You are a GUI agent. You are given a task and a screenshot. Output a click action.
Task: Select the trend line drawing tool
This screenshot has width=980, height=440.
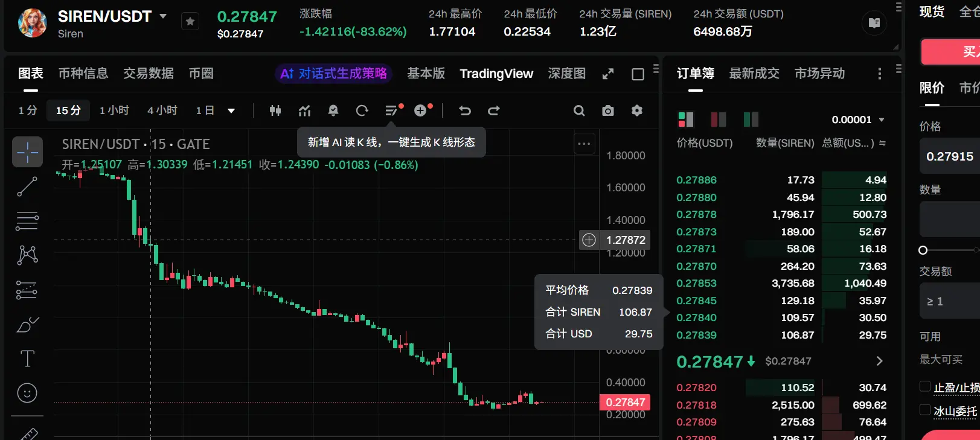point(27,187)
